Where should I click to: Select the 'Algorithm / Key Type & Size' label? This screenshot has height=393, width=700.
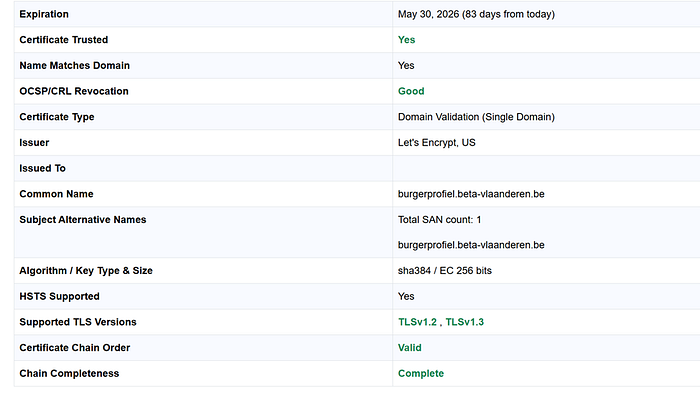[86, 271]
